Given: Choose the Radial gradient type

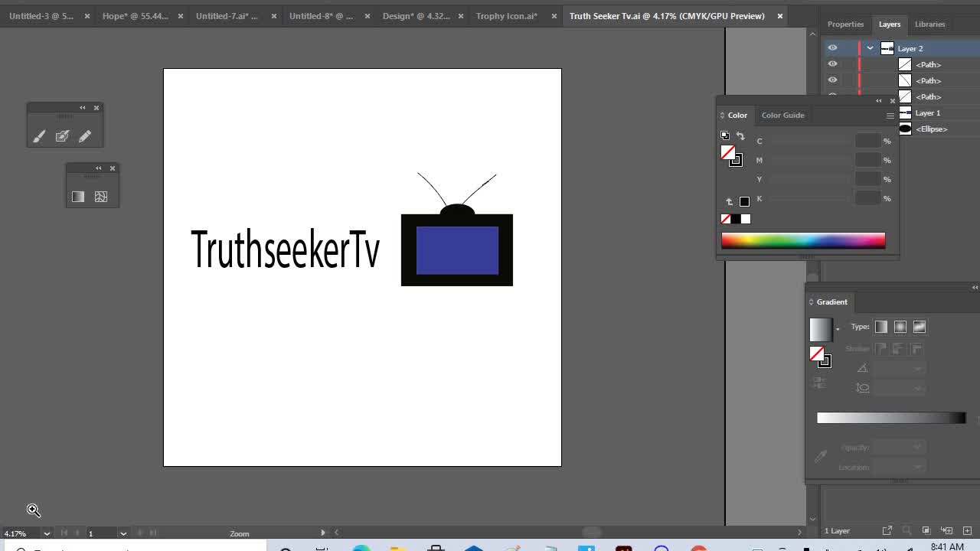Looking at the screenshot, I should (900, 327).
